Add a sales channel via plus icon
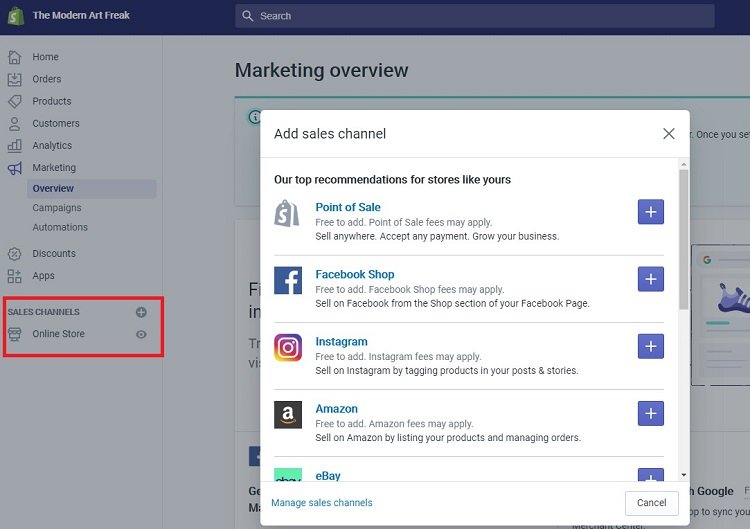Screen dimensions: 750x529 coord(141,312)
